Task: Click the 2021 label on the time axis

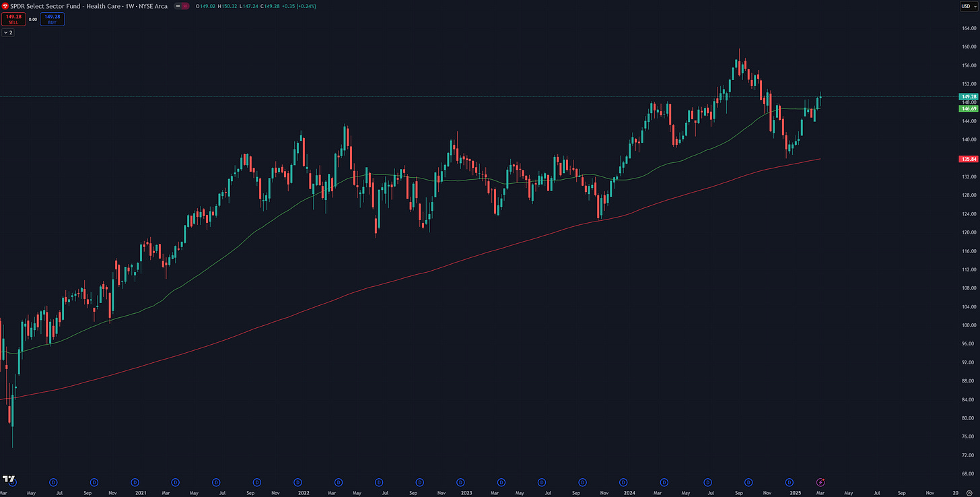Action: click(x=141, y=492)
